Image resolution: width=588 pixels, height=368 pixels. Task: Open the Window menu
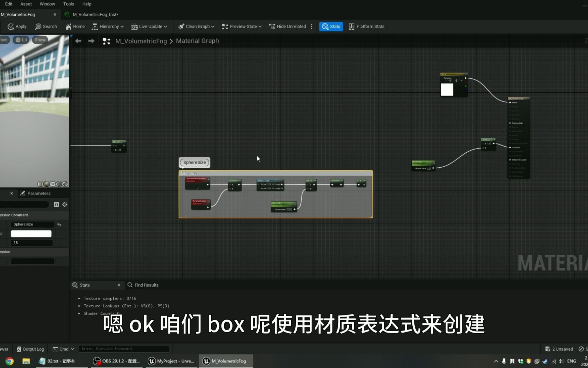[47, 4]
